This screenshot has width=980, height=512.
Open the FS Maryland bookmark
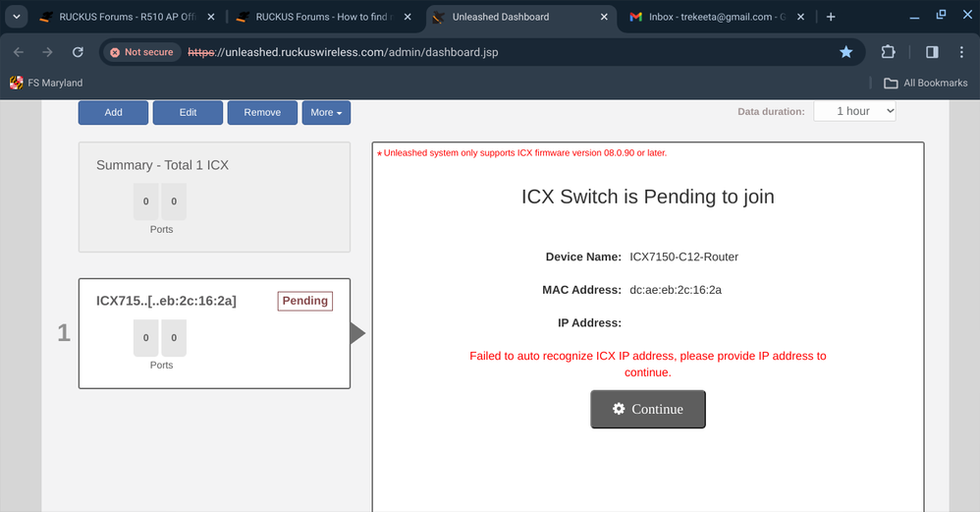[x=46, y=83]
